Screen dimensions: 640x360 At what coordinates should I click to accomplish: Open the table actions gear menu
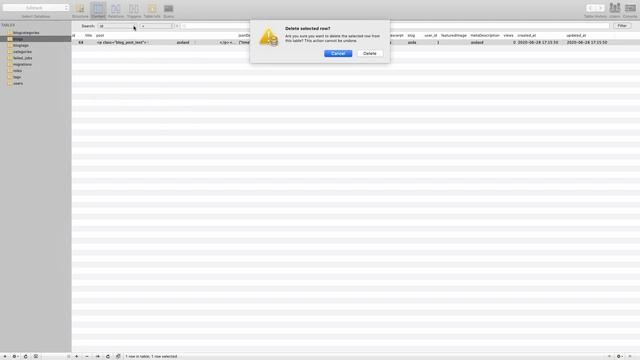point(15,356)
